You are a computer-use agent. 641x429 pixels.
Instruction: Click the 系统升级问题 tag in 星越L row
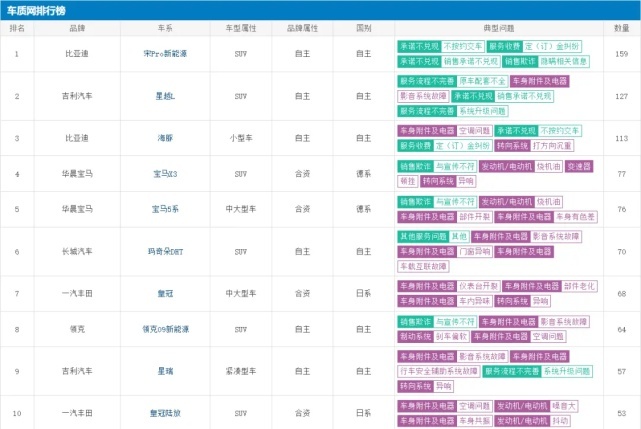tap(482, 111)
